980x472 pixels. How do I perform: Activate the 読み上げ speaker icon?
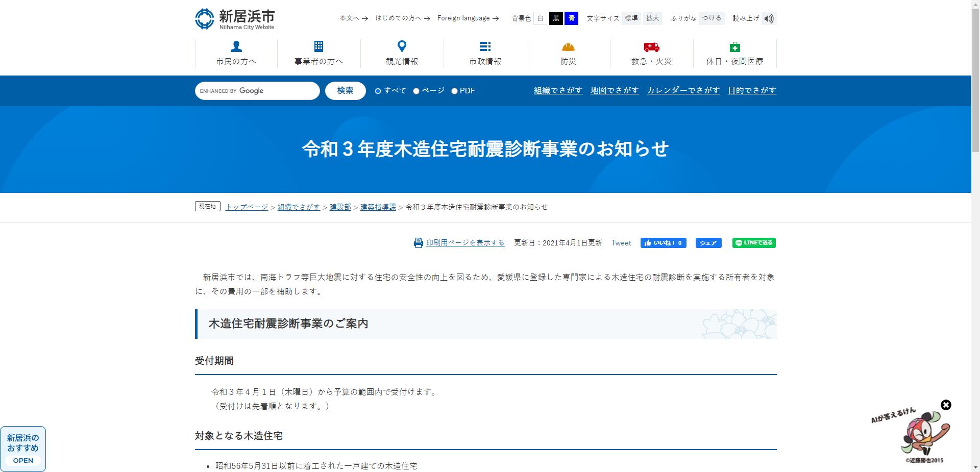click(770, 18)
